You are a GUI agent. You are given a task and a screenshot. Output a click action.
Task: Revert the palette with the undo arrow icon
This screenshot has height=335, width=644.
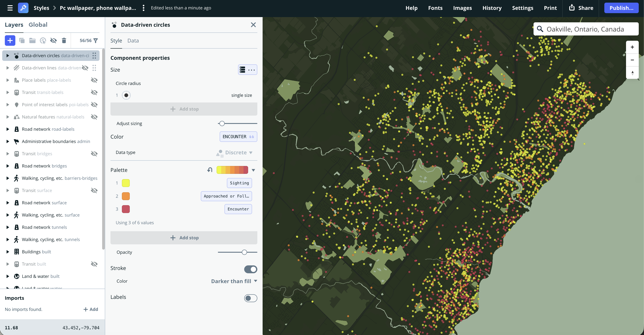(x=210, y=170)
